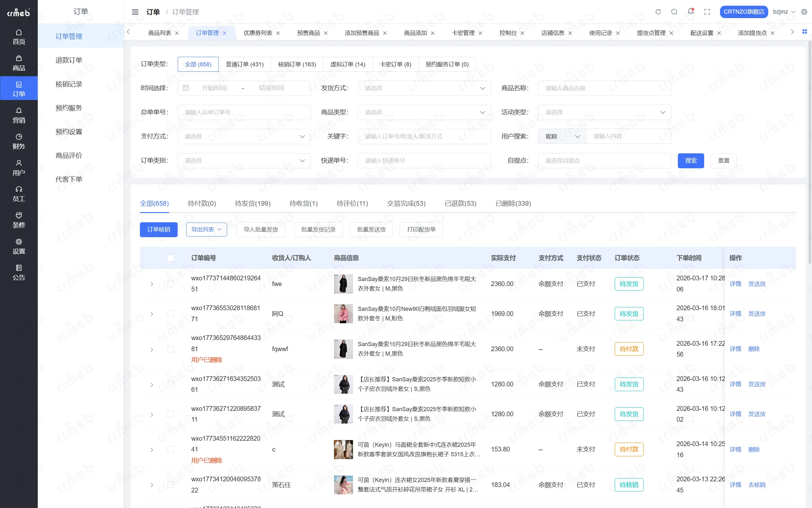Open the 首页 home sidebar icon

tap(19, 37)
